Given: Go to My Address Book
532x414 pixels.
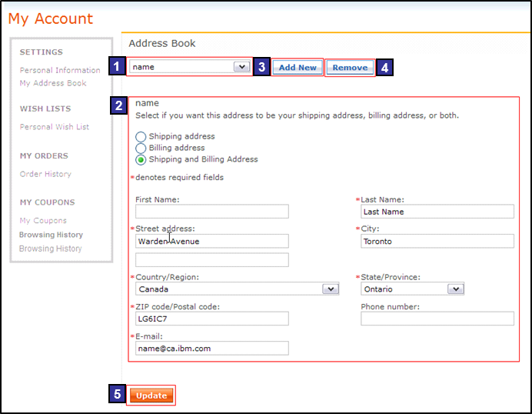Looking at the screenshot, I should (x=53, y=83).
